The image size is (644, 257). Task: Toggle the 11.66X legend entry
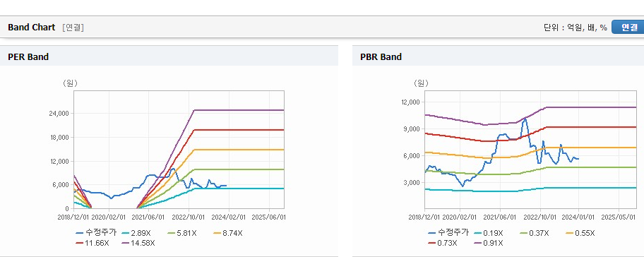coord(92,243)
